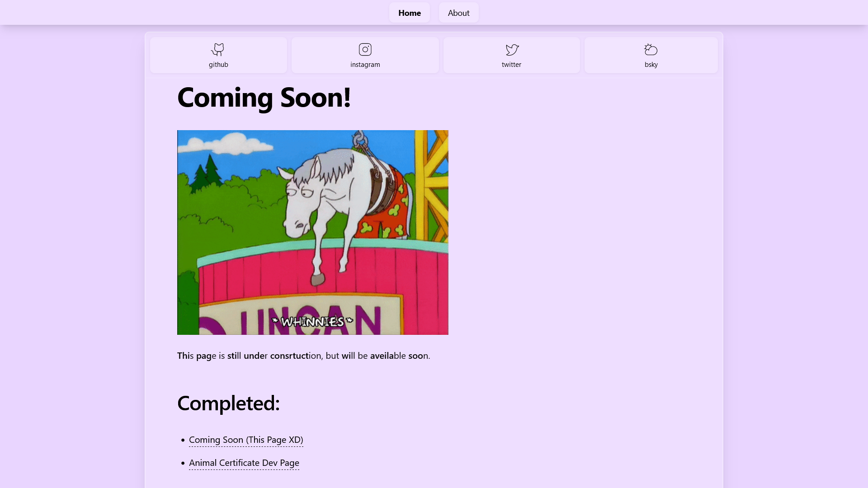Click the Coming Soon! heading

[264, 97]
